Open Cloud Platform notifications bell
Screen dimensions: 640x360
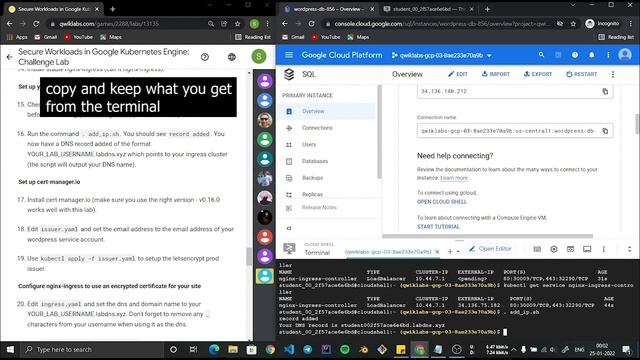591,55
